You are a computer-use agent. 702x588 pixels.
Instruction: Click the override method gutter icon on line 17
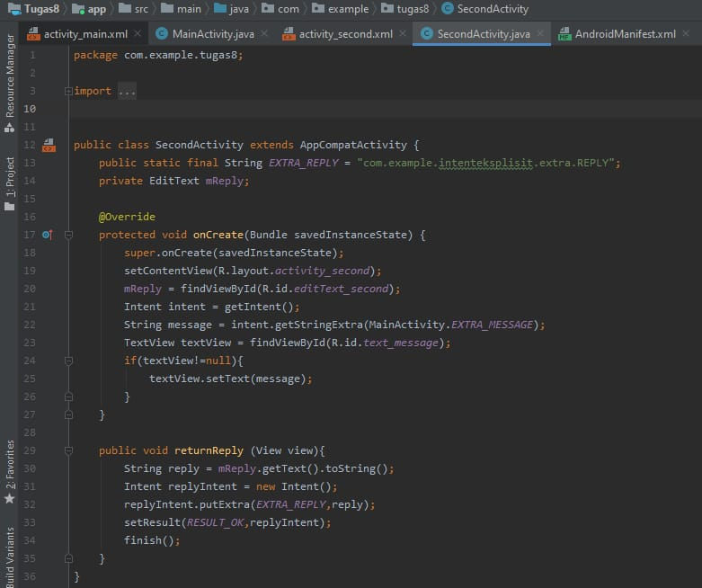click(x=48, y=235)
